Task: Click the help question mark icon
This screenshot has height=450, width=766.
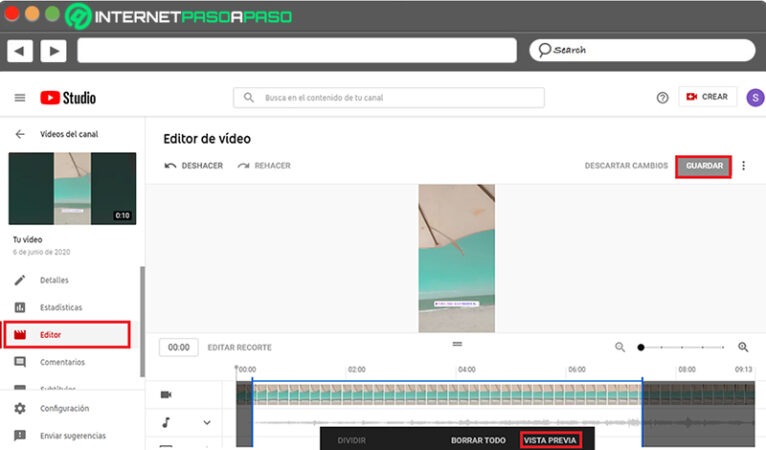Action: click(662, 98)
